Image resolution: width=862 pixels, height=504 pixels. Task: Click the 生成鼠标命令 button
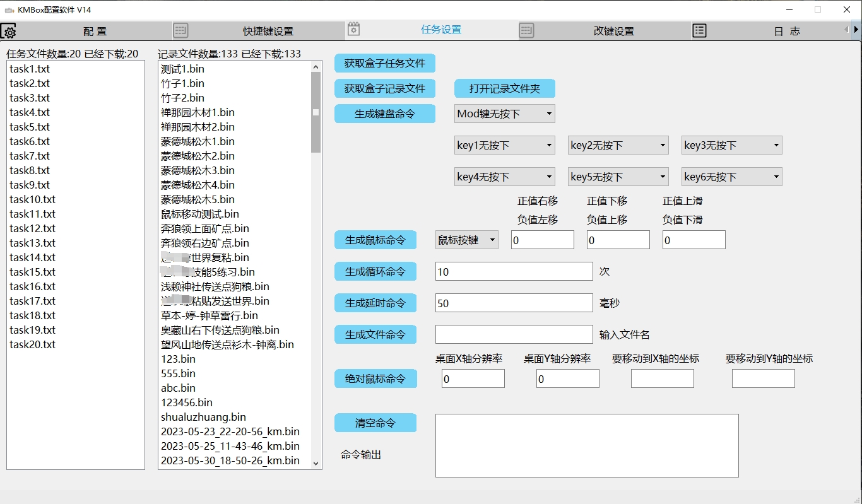coord(375,240)
